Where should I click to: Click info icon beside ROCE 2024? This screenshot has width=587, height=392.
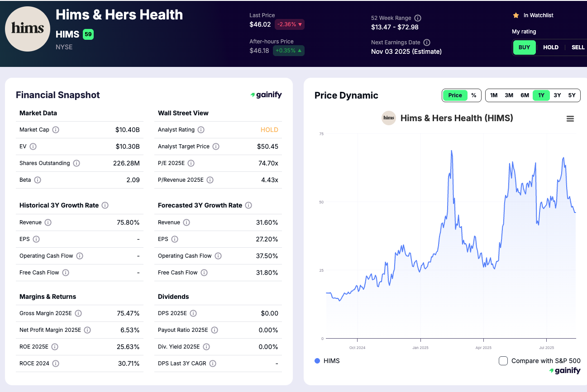(56, 364)
